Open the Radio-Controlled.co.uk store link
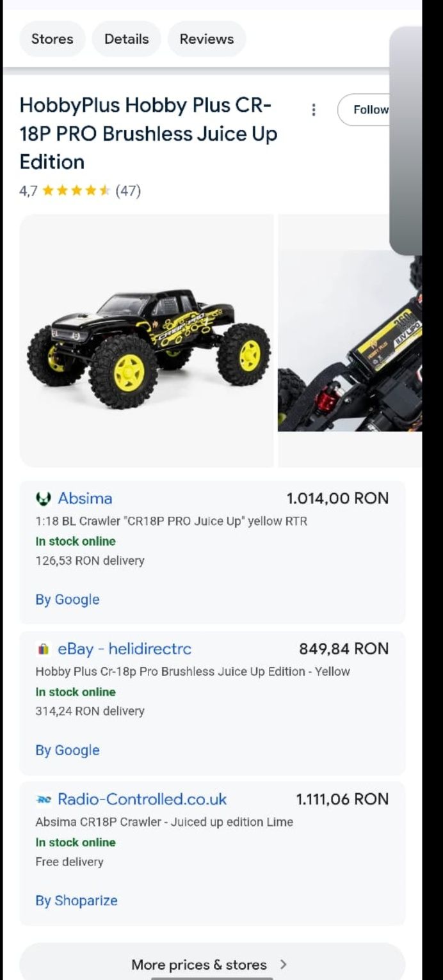The image size is (443, 980). [x=142, y=800]
